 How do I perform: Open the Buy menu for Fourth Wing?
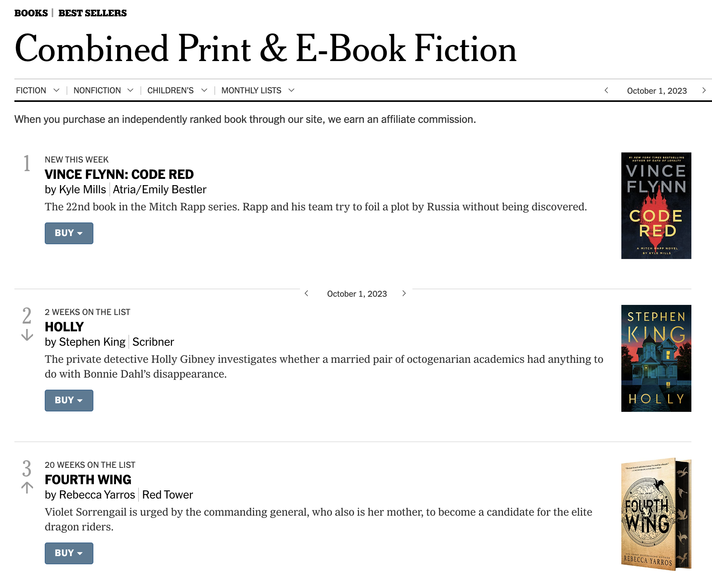(69, 553)
